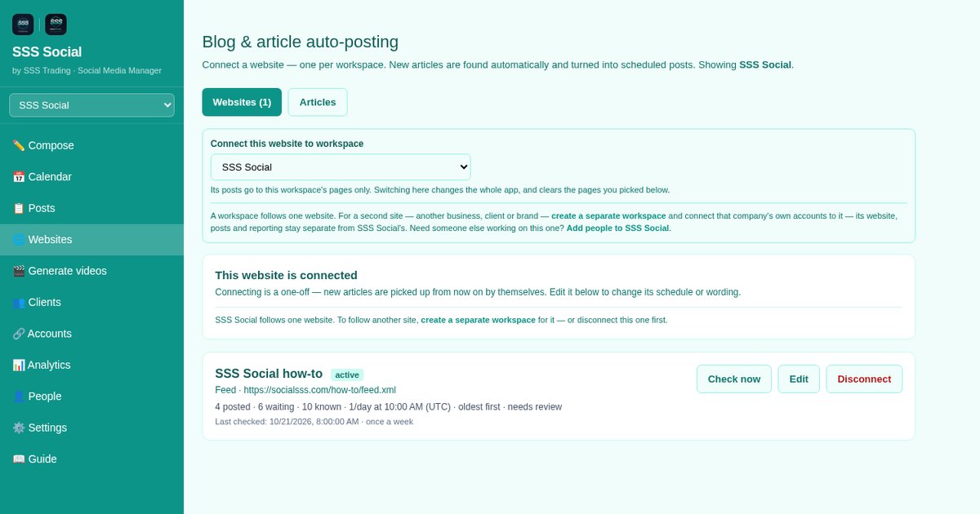The width and height of the screenshot is (980, 514).
Task: Click the link icon beside Accounts
Action: (x=19, y=334)
